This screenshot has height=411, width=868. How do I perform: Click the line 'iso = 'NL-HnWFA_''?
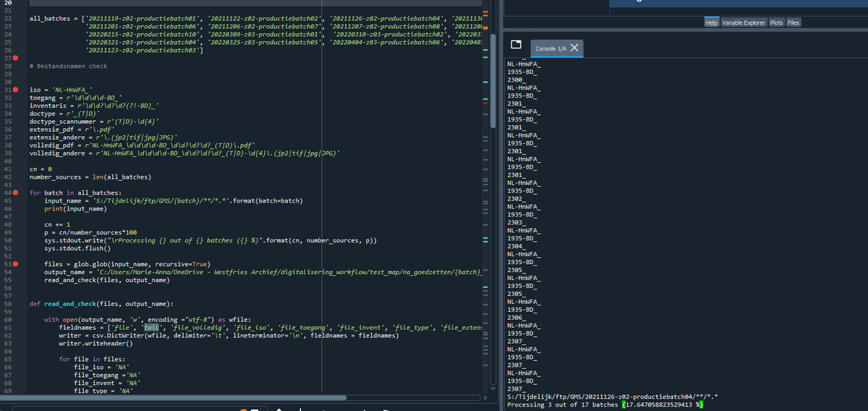point(61,90)
